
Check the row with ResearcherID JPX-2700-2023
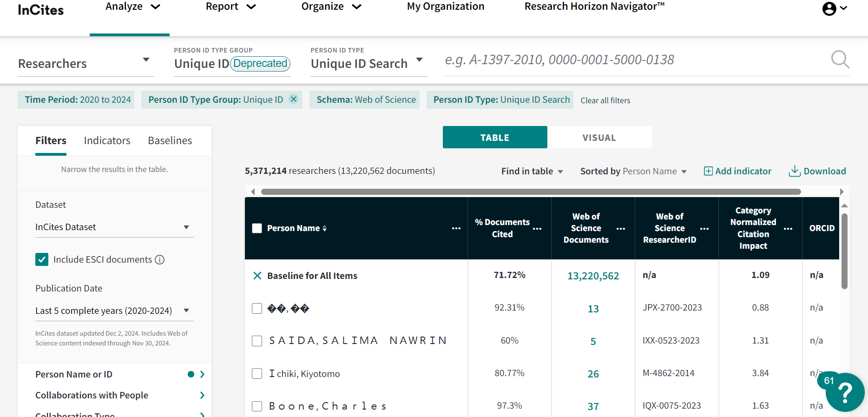tap(257, 308)
